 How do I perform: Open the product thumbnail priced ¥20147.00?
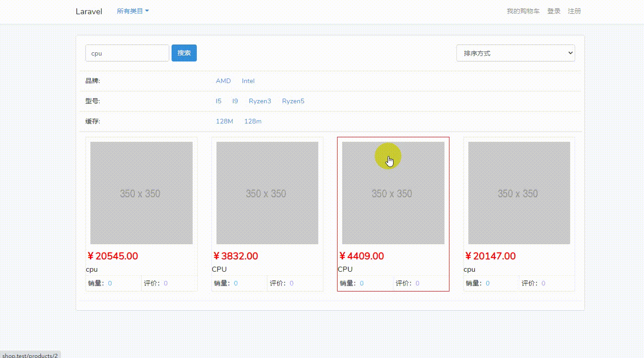pos(519,193)
